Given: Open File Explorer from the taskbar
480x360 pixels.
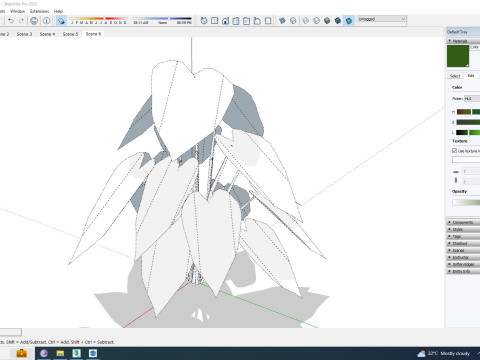Looking at the screenshot, I should pos(60,353).
